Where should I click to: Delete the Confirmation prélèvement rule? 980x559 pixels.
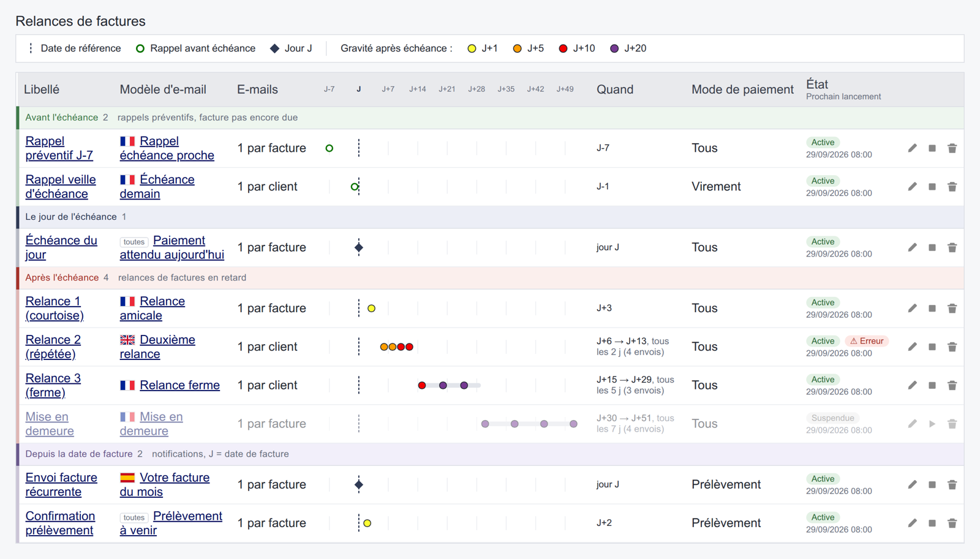click(952, 523)
